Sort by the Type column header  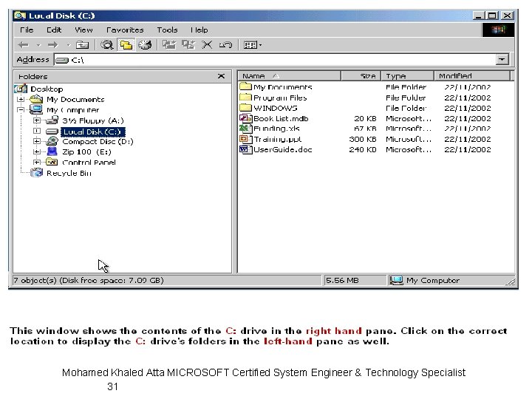pyautogui.click(x=407, y=76)
